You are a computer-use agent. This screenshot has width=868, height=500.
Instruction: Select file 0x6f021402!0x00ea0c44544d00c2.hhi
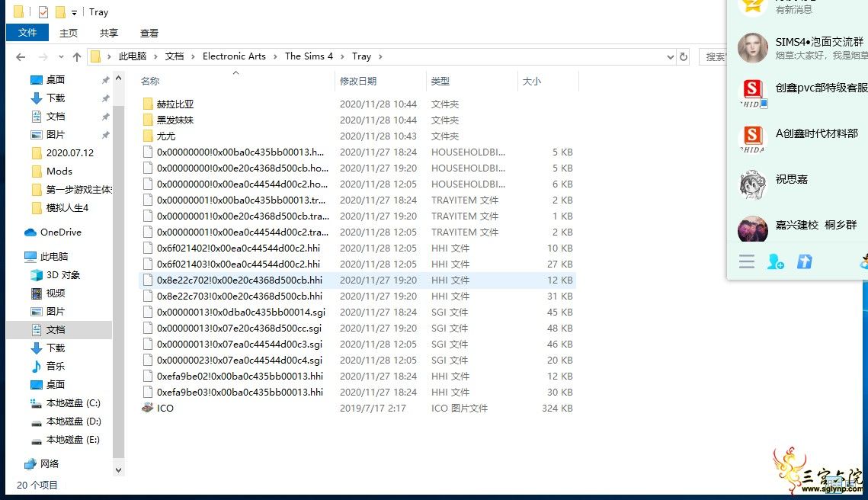(x=238, y=248)
